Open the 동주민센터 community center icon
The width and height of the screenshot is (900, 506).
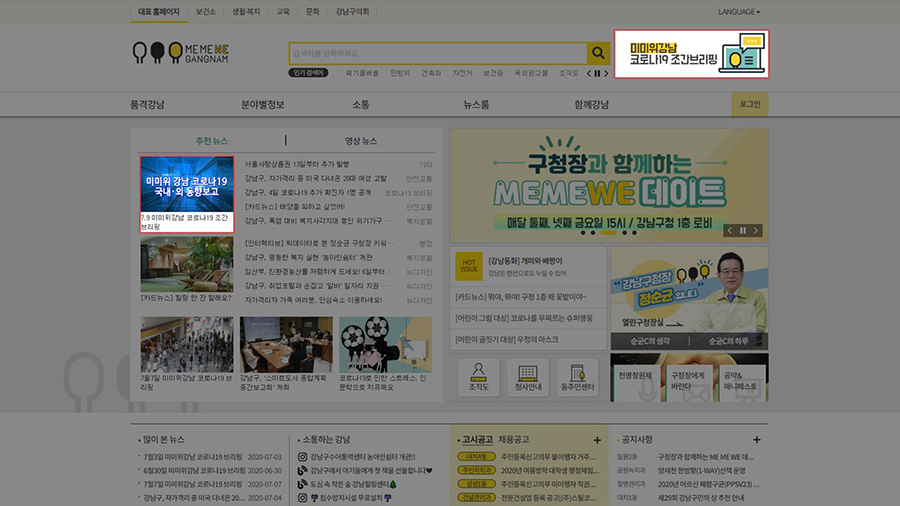tap(578, 377)
